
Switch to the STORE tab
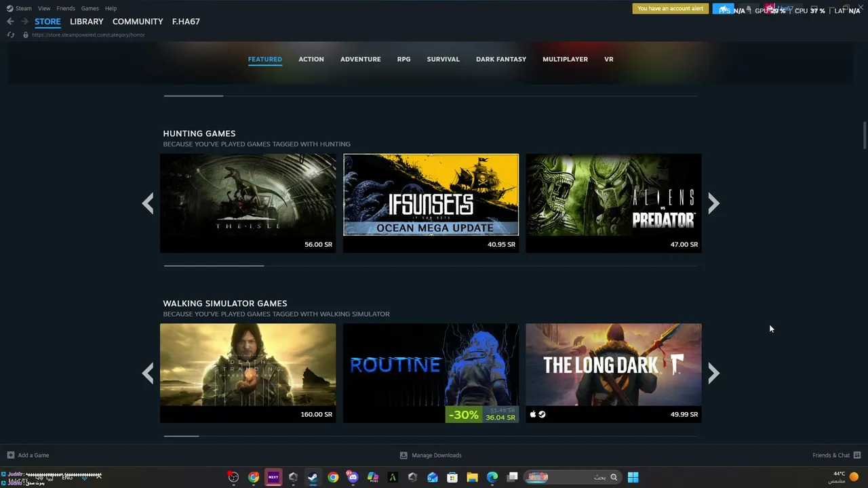click(x=47, y=22)
